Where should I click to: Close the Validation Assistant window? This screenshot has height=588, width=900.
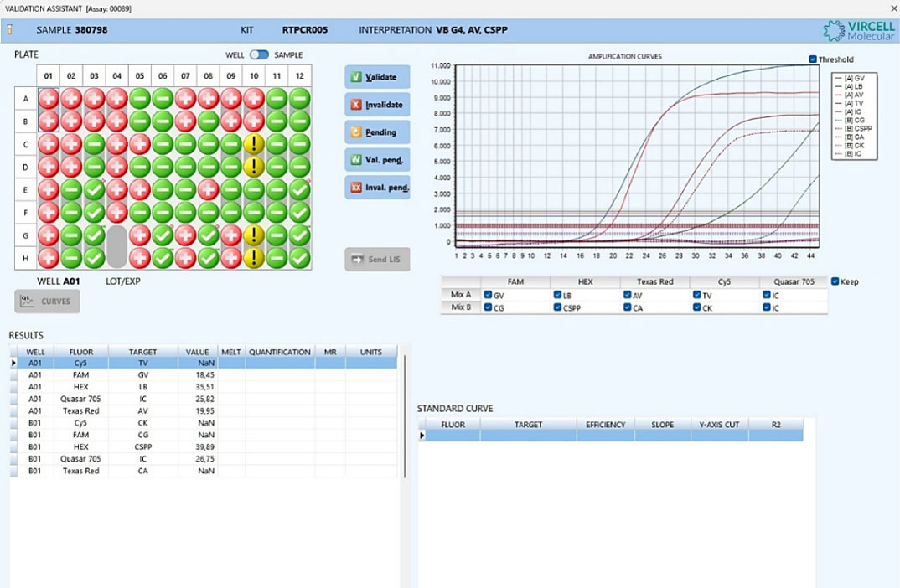(893, 8)
